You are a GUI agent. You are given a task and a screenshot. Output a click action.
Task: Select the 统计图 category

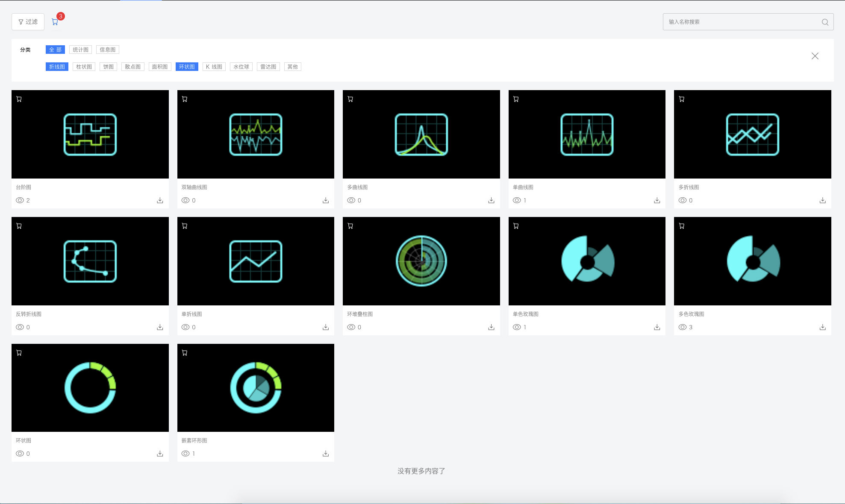tap(80, 50)
